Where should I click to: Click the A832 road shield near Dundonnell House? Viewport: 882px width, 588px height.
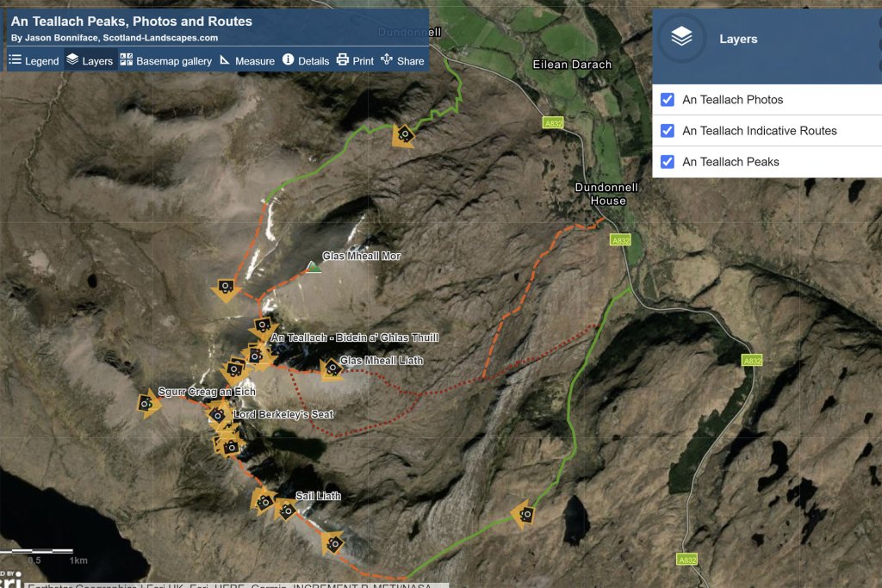coord(619,241)
